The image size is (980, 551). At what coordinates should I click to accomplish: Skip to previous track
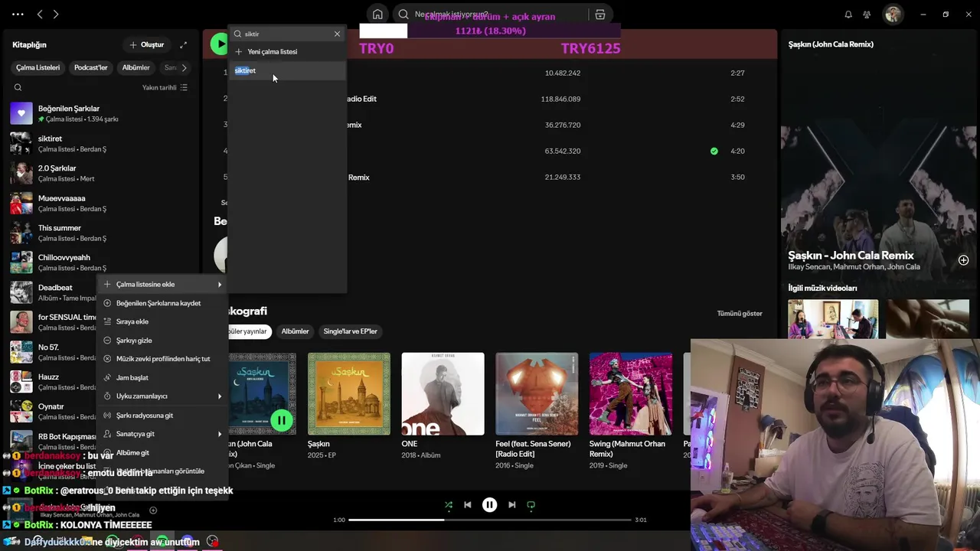tap(468, 505)
